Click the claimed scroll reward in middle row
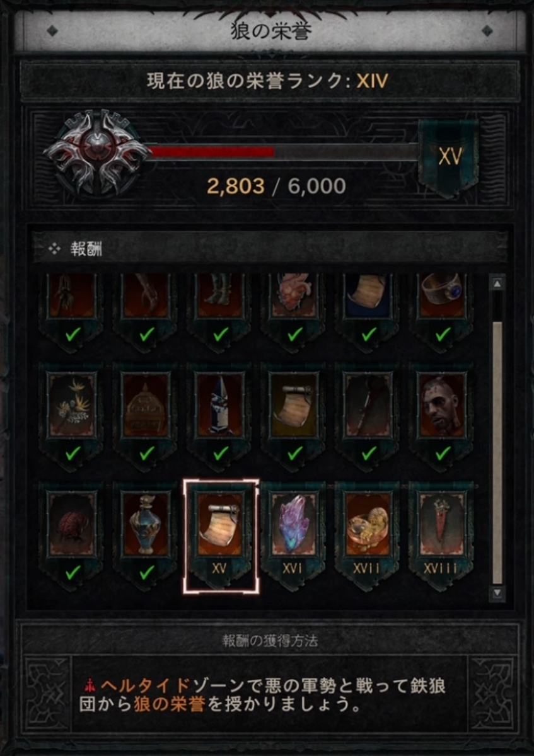Viewport: 534px width, 756px height. coord(294,416)
